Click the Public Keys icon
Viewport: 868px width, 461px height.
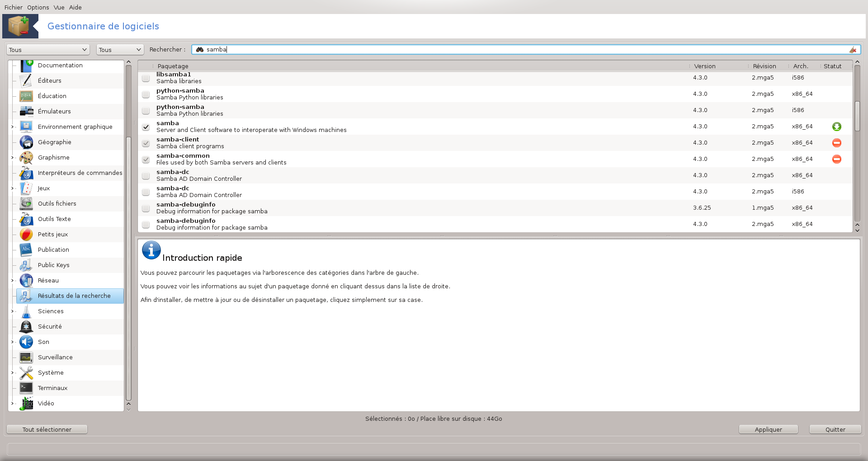27,265
